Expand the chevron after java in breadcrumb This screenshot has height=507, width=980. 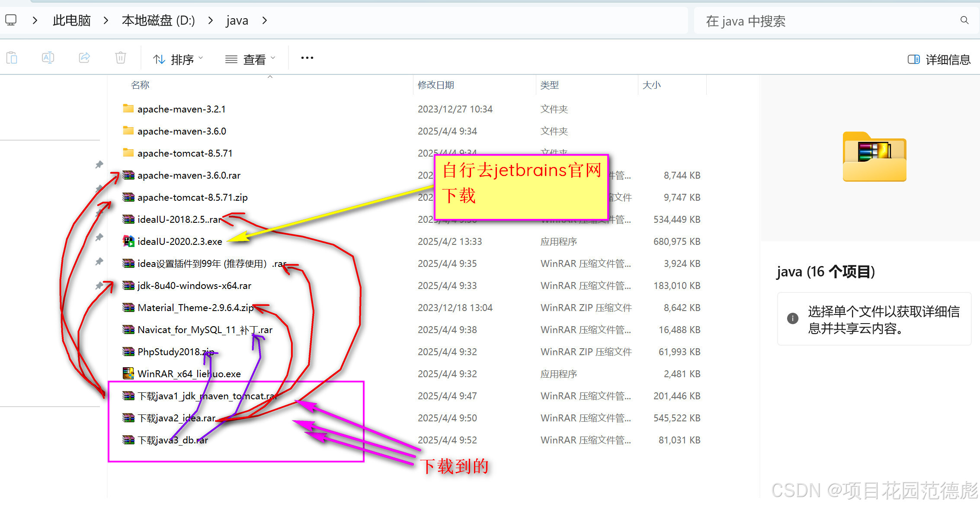[265, 20]
